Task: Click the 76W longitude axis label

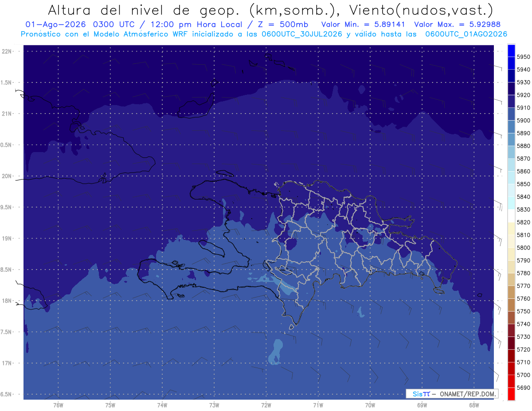Action: pos(58,405)
